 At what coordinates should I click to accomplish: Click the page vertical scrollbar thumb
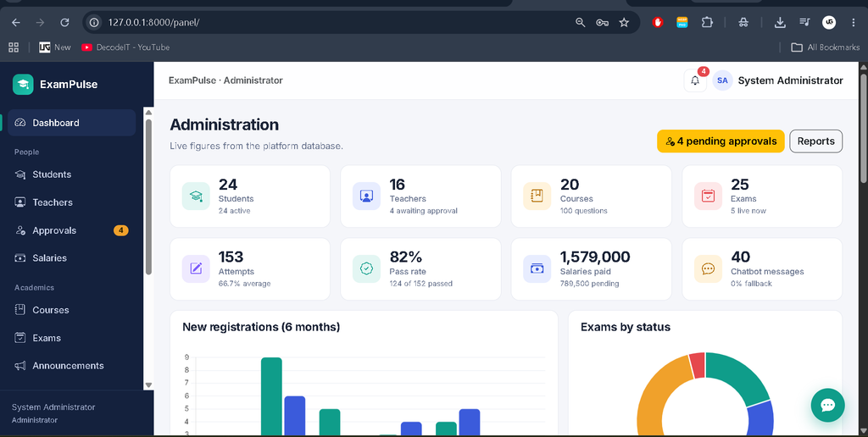864,129
